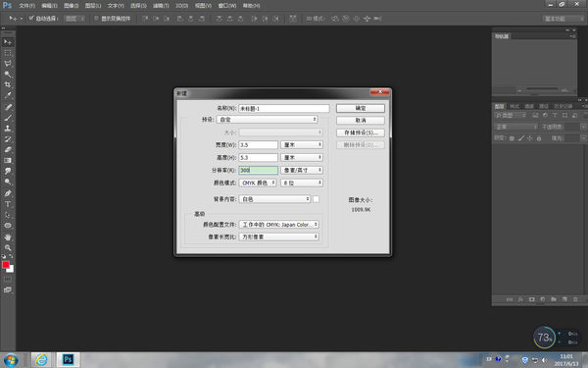Select the Hand tool
The image size is (588, 368).
tap(8, 237)
